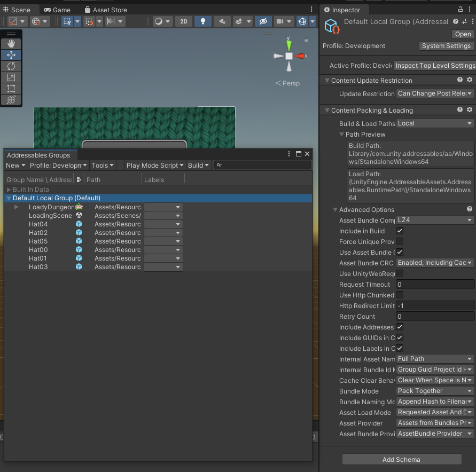476x472 pixels.
Task: Collapse Default Local Group in groups list
Action: (9, 198)
